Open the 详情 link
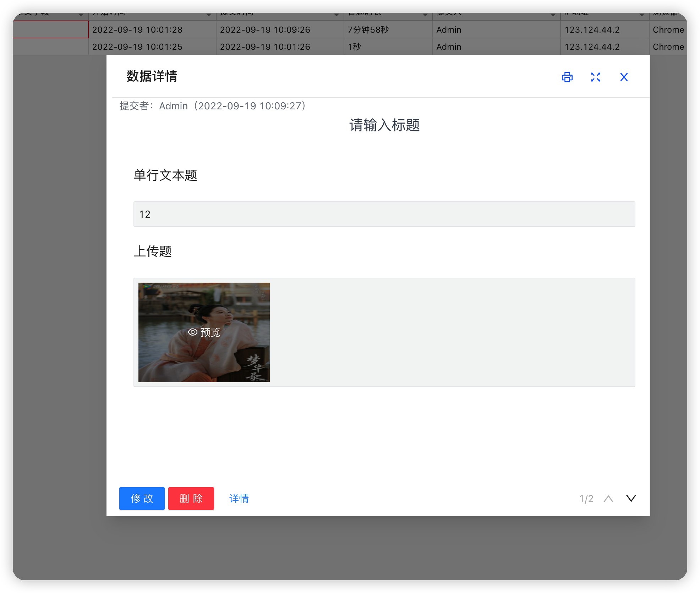The width and height of the screenshot is (700, 593). tap(239, 499)
